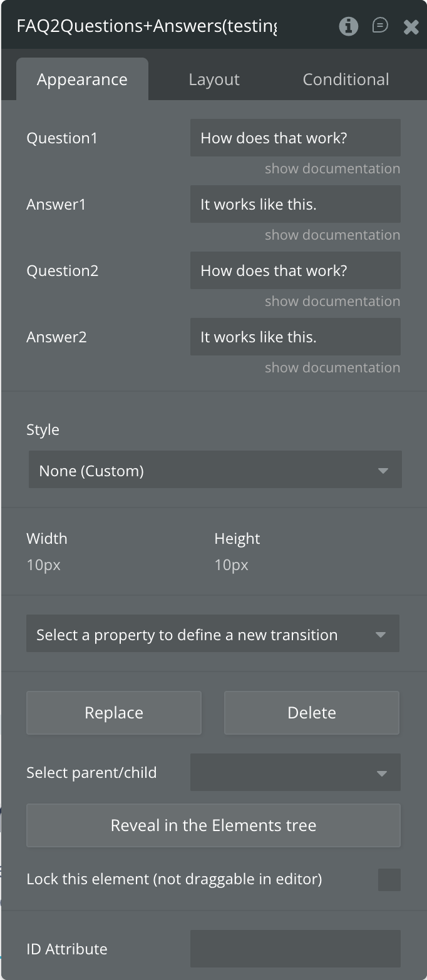The image size is (427, 980).
Task: Show documentation for Question1
Action: click(332, 168)
